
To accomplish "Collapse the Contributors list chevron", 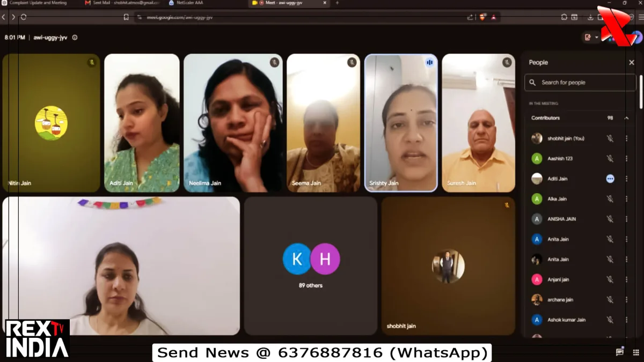I will point(626,118).
